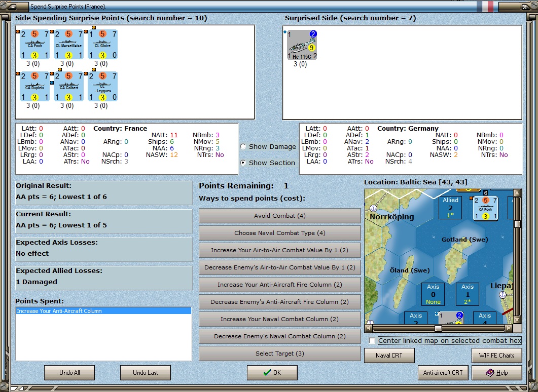538x392 pixels.
Task: Click 'Country: Germany' heading
Action: point(408,129)
